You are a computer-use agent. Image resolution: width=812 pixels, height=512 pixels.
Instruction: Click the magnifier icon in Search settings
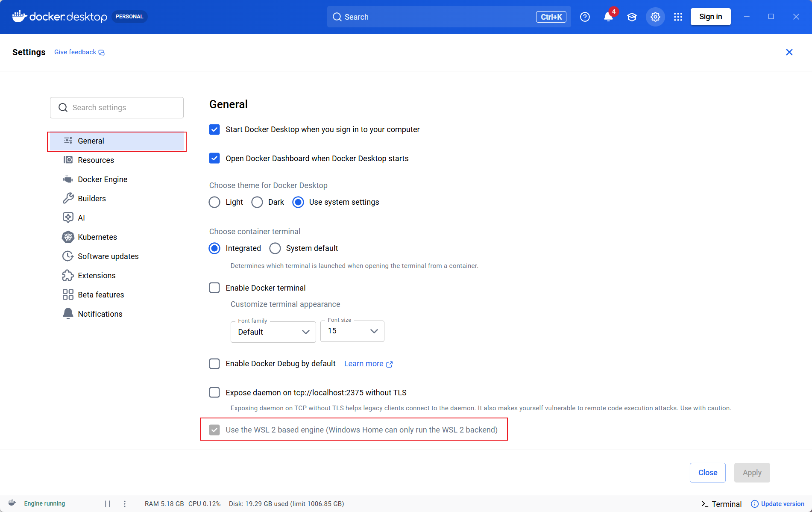point(63,108)
